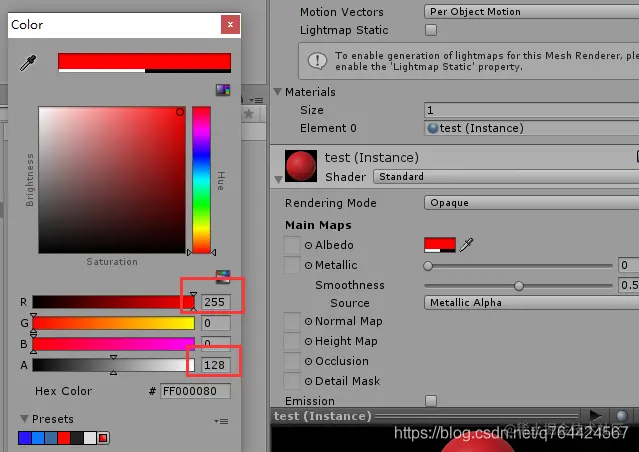Click the Materials Size field
Screen dimensions: 639x452
click(x=531, y=110)
